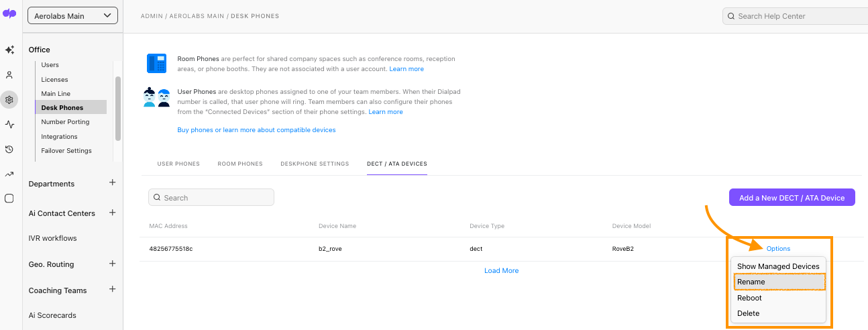Select Desk Phones in the Office menu
This screenshot has width=868, height=330.
click(71, 107)
